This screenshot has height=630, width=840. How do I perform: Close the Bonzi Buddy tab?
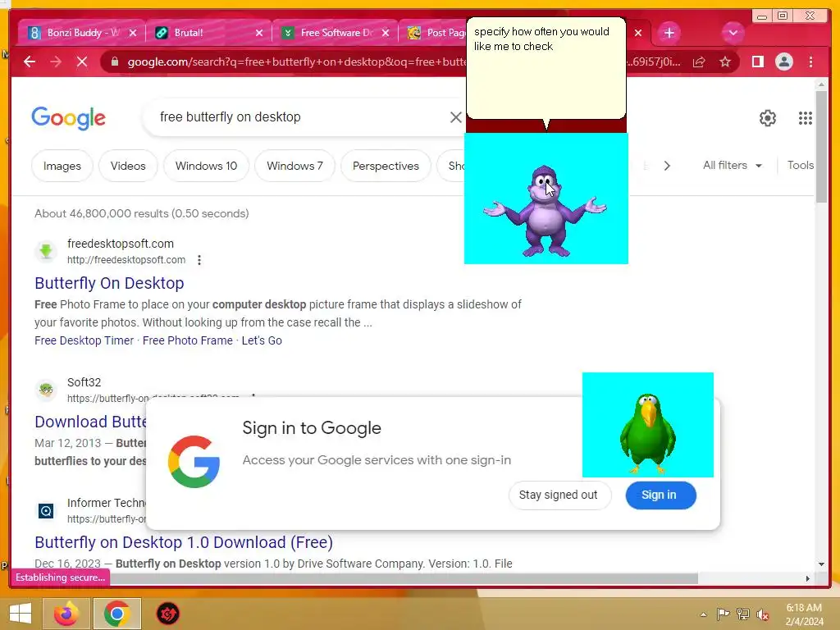tap(133, 33)
